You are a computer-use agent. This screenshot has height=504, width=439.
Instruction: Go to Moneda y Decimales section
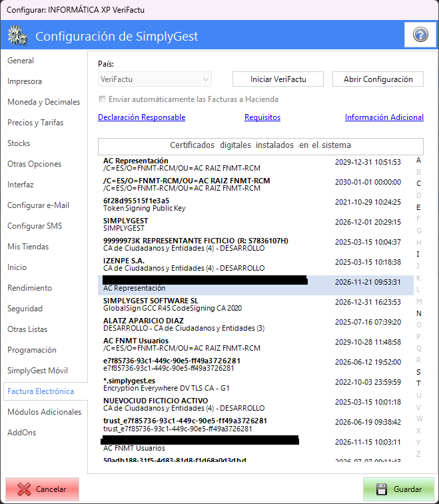click(x=44, y=102)
